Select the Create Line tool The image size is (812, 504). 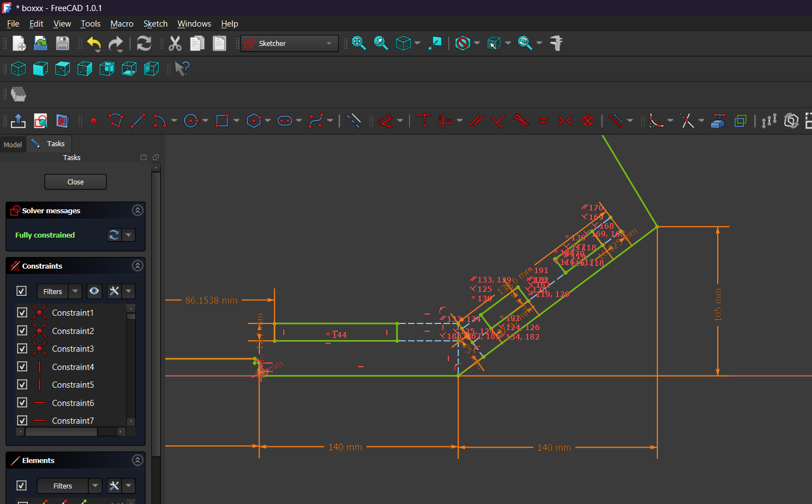138,121
